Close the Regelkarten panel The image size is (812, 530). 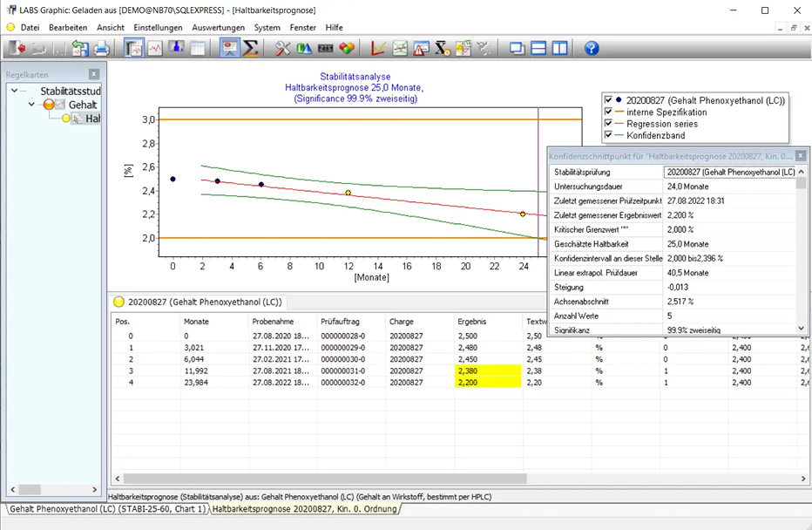[x=93, y=74]
